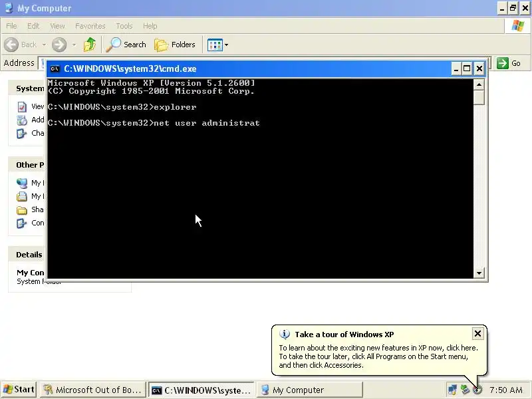Viewport: 532px width, 399px height.
Task: Go back using the Back arrow icon
Action: pyautogui.click(x=11, y=45)
